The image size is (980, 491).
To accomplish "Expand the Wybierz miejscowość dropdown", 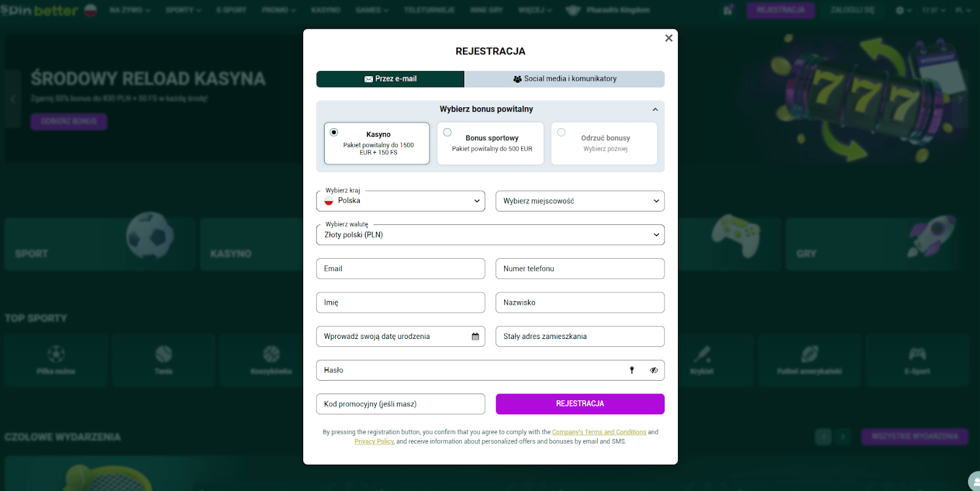I will click(x=579, y=201).
